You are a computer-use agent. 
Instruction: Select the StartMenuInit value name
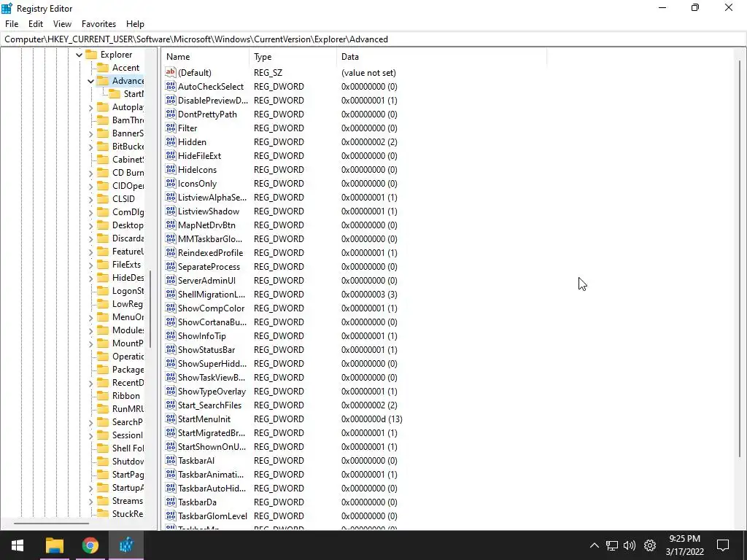coord(204,419)
